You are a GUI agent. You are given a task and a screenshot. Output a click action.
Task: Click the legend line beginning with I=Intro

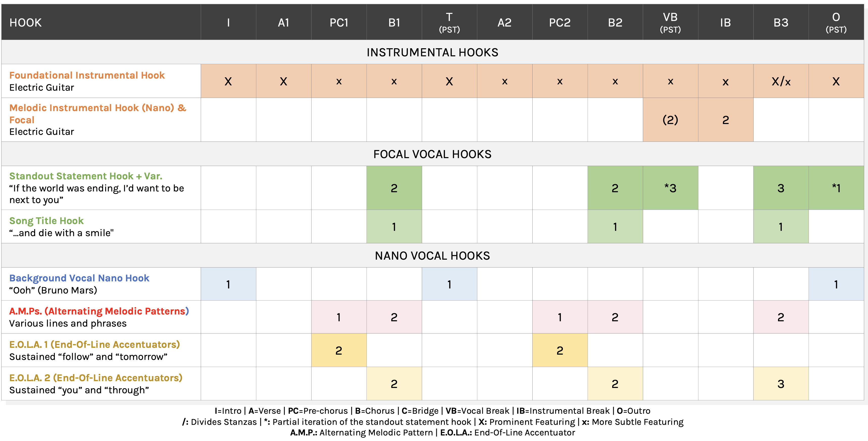tap(432, 411)
